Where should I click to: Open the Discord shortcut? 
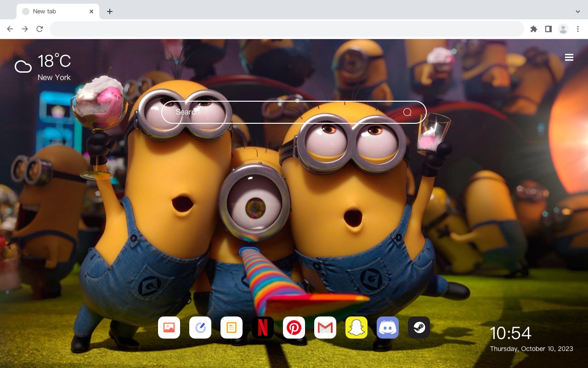coord(388,328)
